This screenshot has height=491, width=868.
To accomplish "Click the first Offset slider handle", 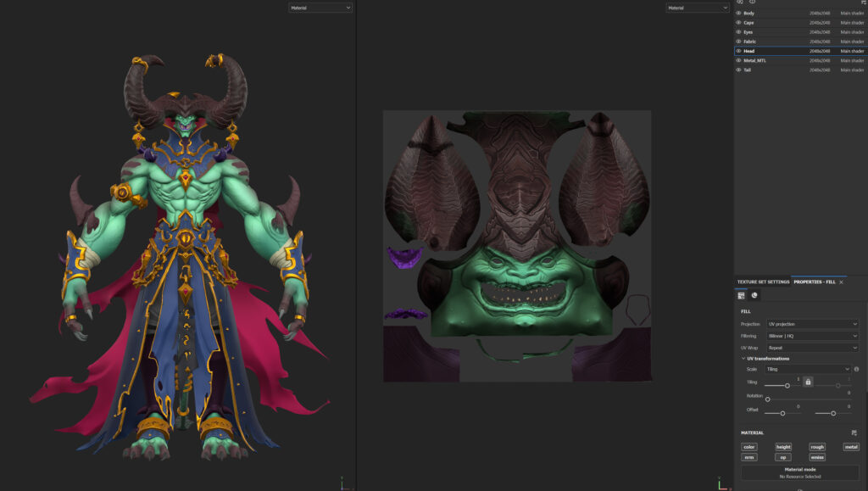I will (x=782, y=413).
